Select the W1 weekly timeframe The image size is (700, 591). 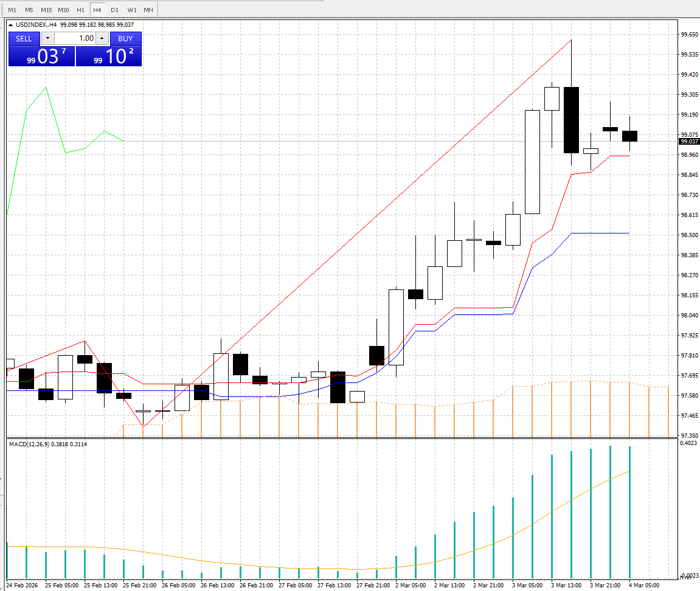pos(132,10)
